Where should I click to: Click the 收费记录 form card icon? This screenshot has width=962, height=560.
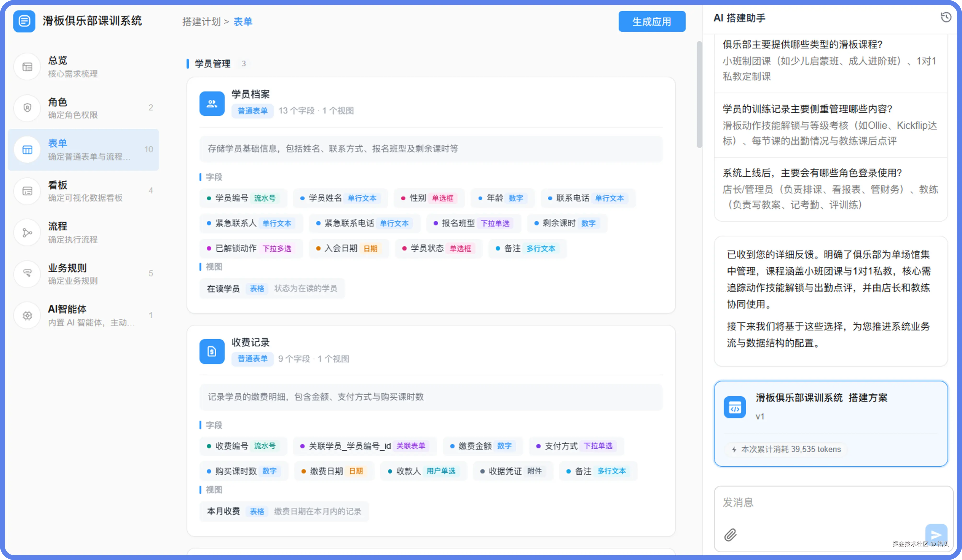point(212,351)
